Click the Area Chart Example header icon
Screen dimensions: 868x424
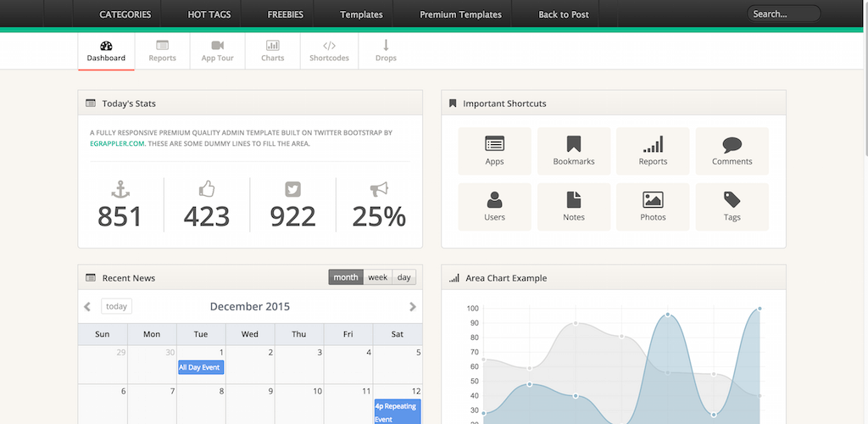click(454, 278)
